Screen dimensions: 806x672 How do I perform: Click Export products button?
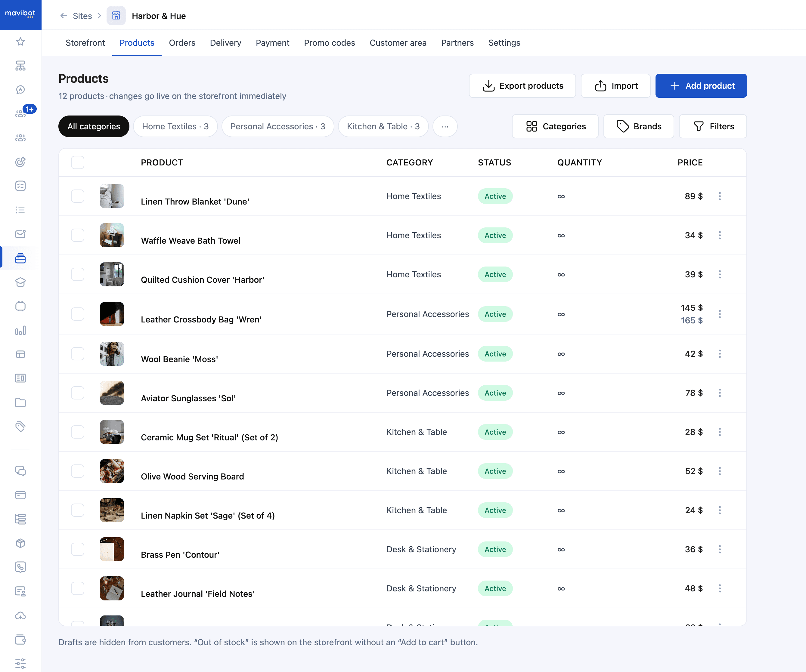coord(522,85)
